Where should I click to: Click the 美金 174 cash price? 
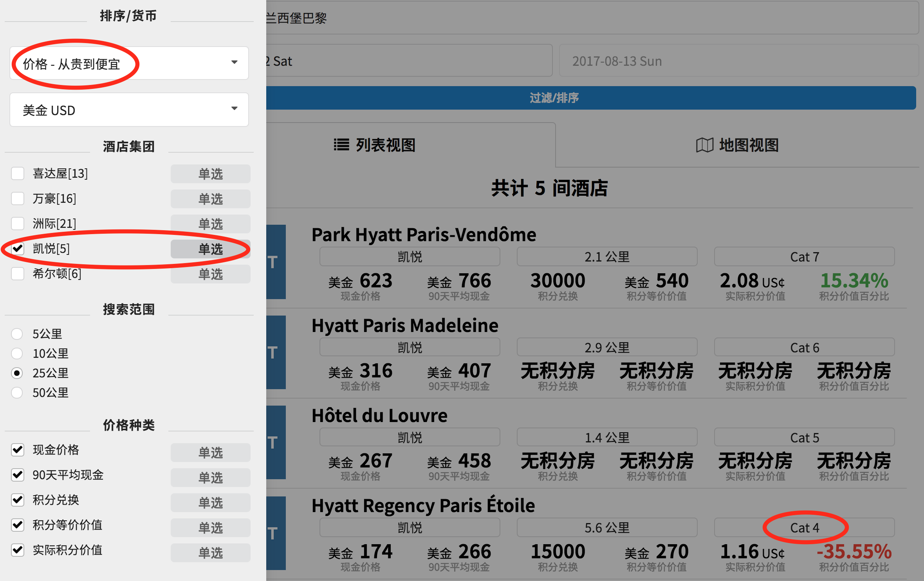[x=360, y=552]
